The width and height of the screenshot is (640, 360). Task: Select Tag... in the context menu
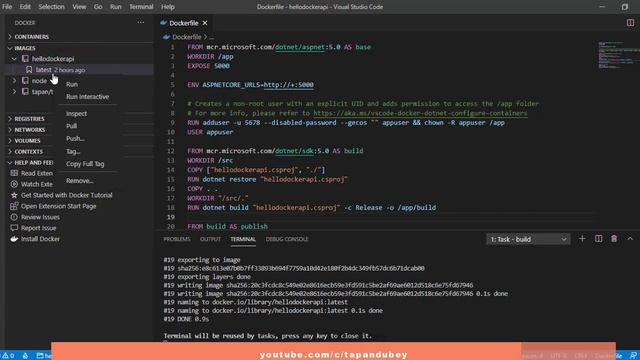pyautogui.click(x=73, y=151)
